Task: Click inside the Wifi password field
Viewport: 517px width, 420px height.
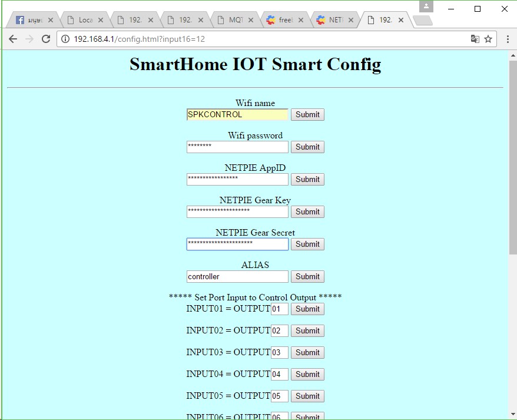Action: tap(237, 147)
